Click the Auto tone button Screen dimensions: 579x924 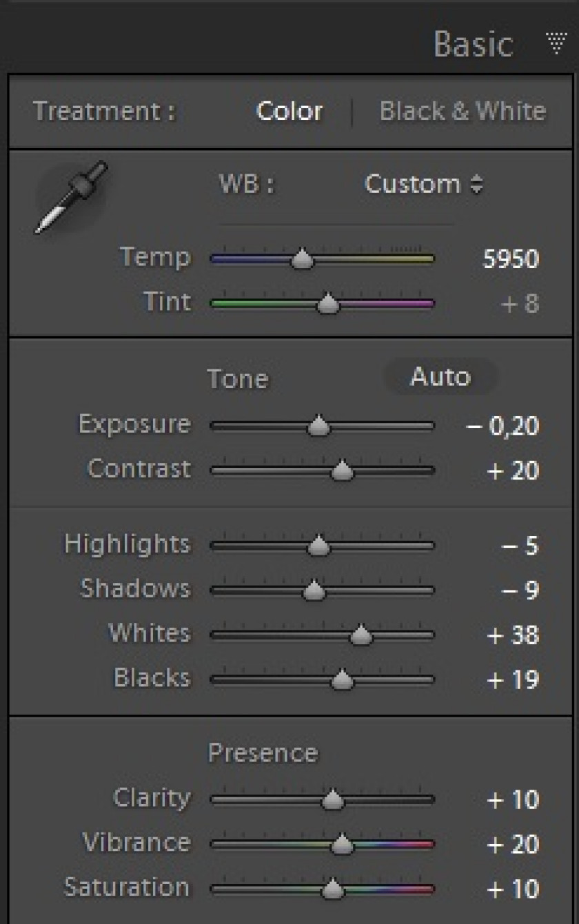click(x=440, y=377)
